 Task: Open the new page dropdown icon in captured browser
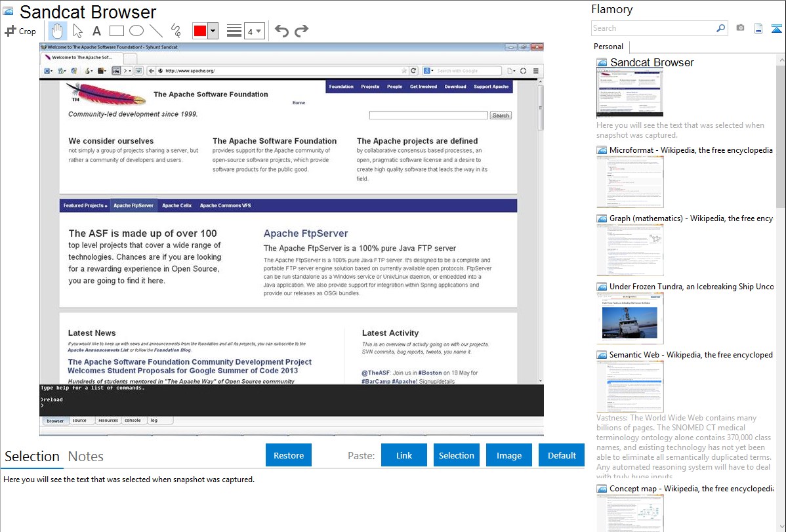pos(511,71)
